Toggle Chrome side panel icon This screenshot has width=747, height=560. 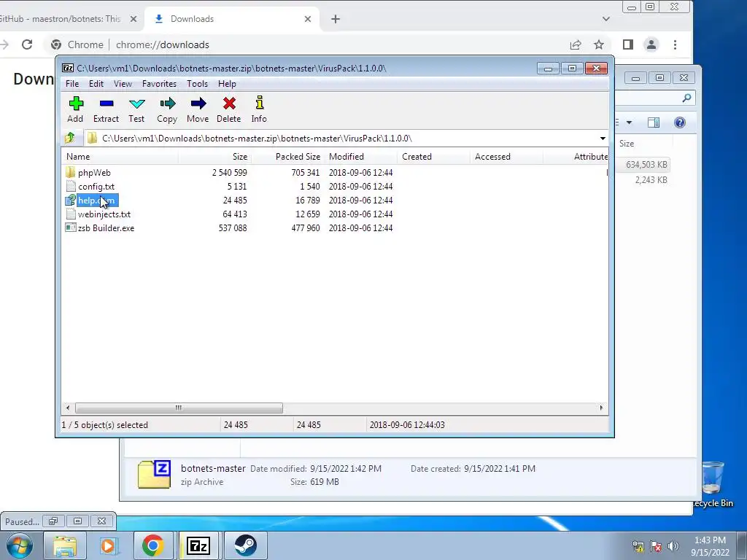pyautogui.click(x=628, y=44)
